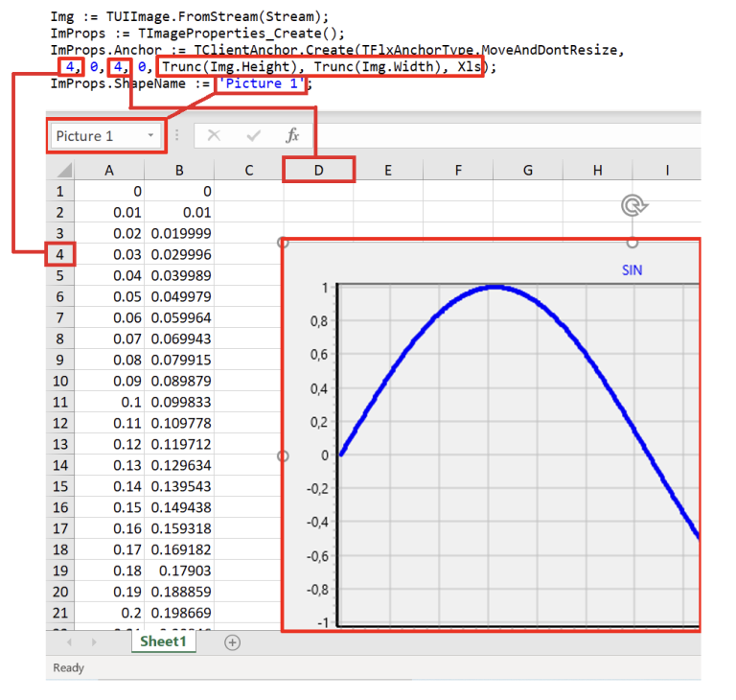
Task: Select column A header
Action: pyautogui.click(x=109, y=171)
